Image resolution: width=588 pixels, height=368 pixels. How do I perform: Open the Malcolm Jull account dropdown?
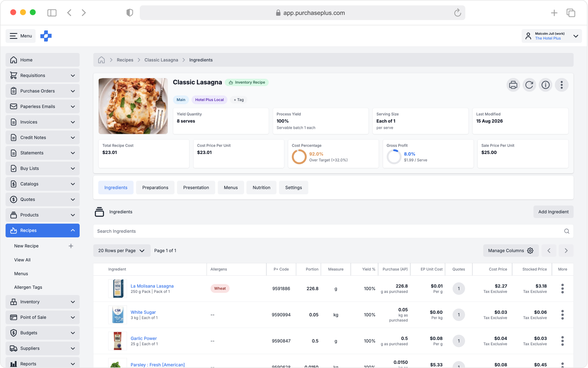[552, 36]
